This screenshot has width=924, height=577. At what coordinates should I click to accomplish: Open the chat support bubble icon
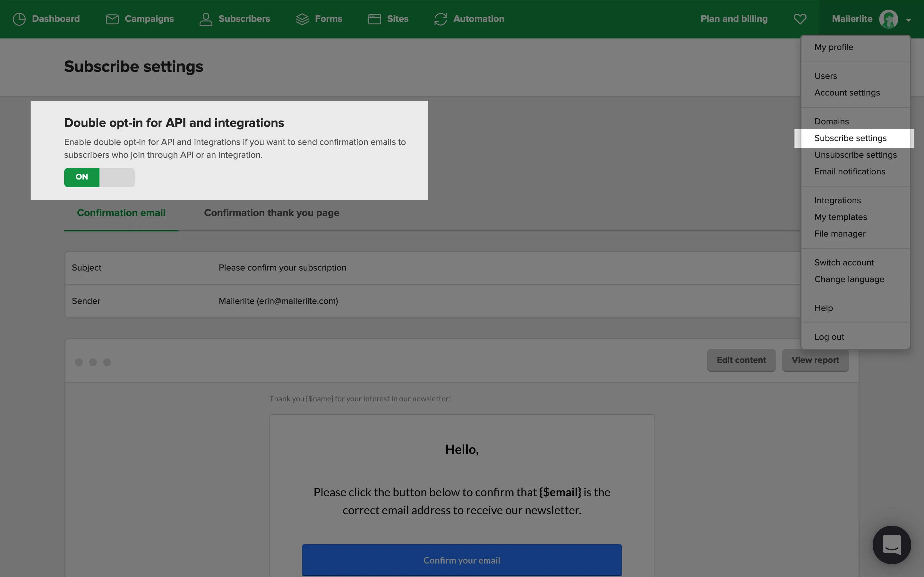[x=892, y=545]
